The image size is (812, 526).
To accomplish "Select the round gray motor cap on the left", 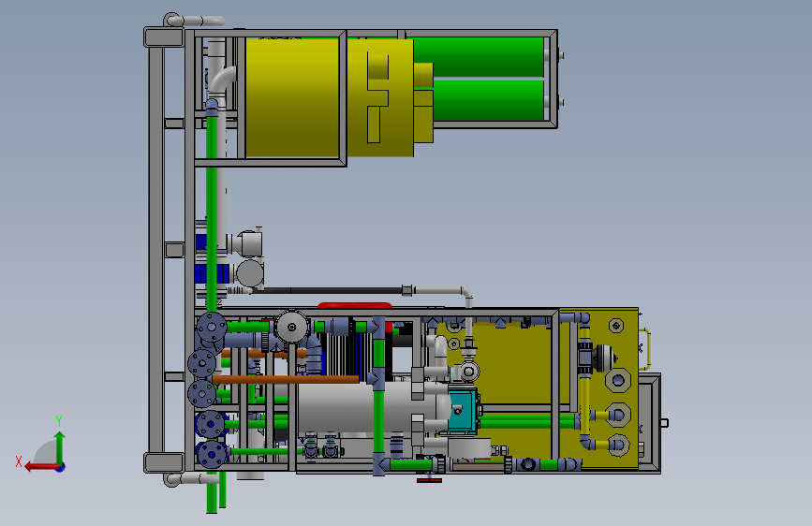I will coord(250,273).
